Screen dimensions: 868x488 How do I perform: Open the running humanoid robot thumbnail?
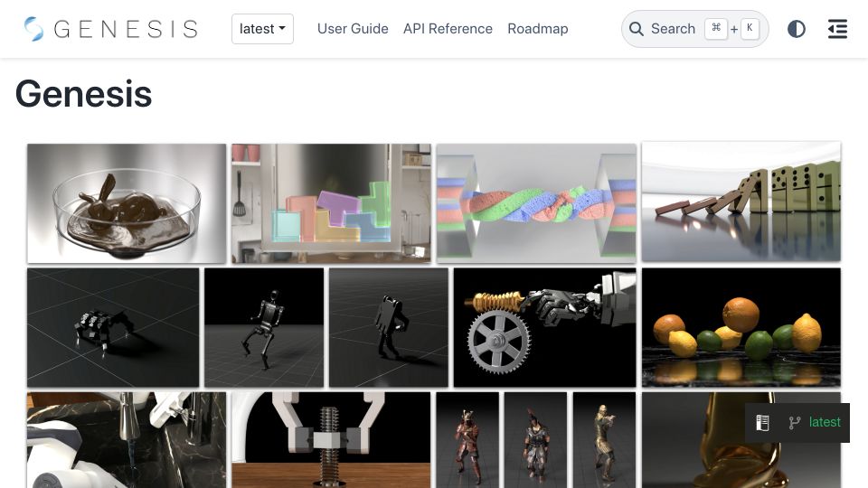click(264, 327)
